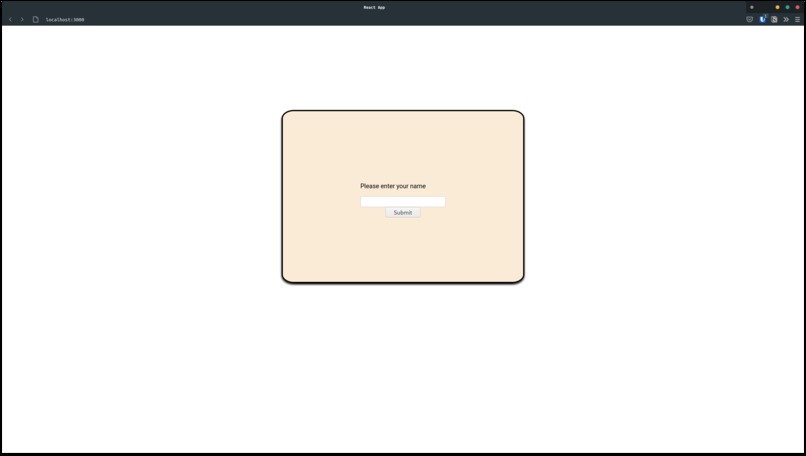The height and width of the screenshot is (456, 806).
Task: Click the gray extension icon beside Bitwarden
Action: click(774, 20)
